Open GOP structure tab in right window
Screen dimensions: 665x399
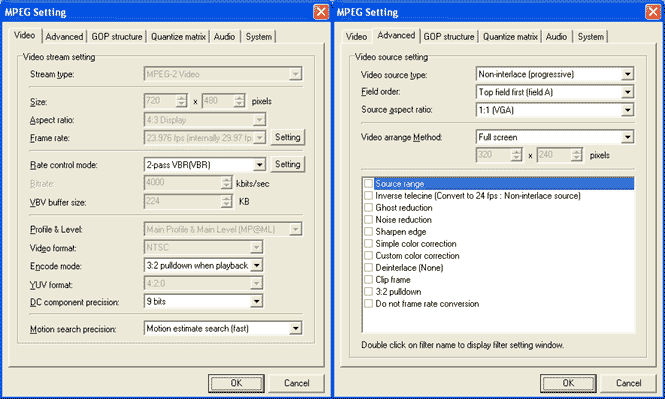point(449,36)
